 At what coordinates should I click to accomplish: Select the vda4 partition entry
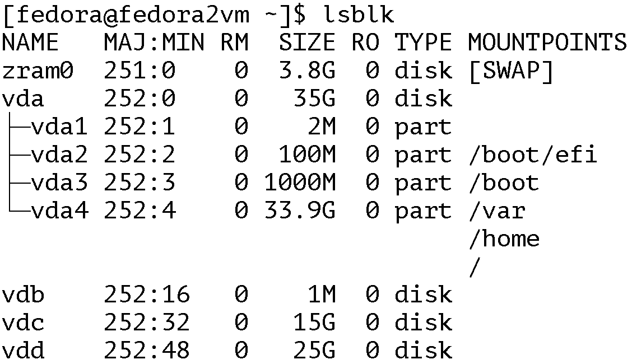coord(59,211)
